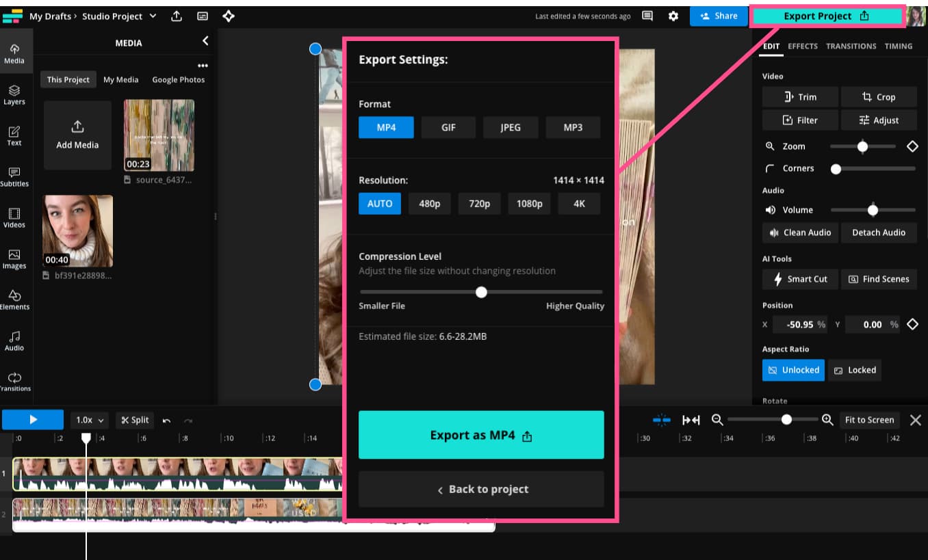Go back using Back to project
The height and width of the screenshot is (560, 928).
481,490
